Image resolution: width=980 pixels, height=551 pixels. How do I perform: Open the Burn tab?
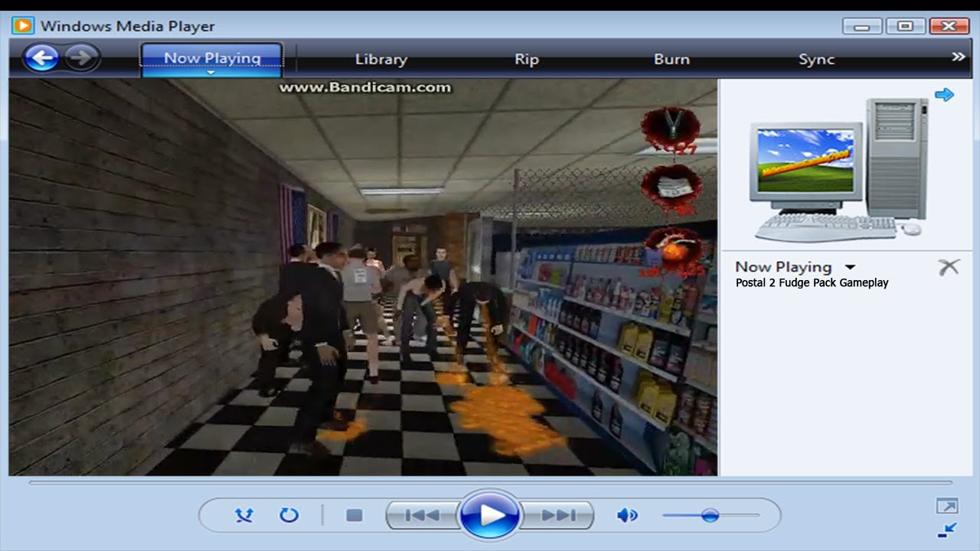(671, 59)
